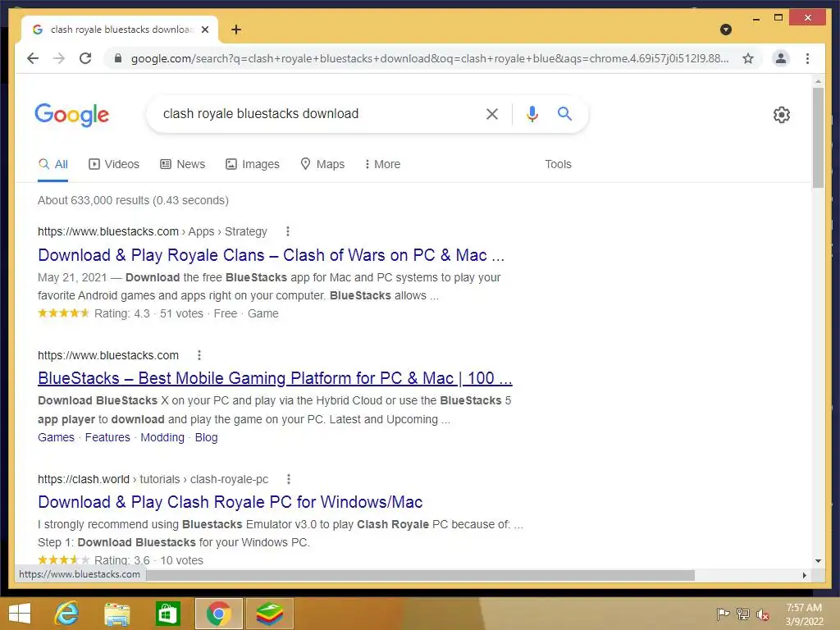View site info via the padlock icon
The image size is (840, 630).
coord(118,58)
